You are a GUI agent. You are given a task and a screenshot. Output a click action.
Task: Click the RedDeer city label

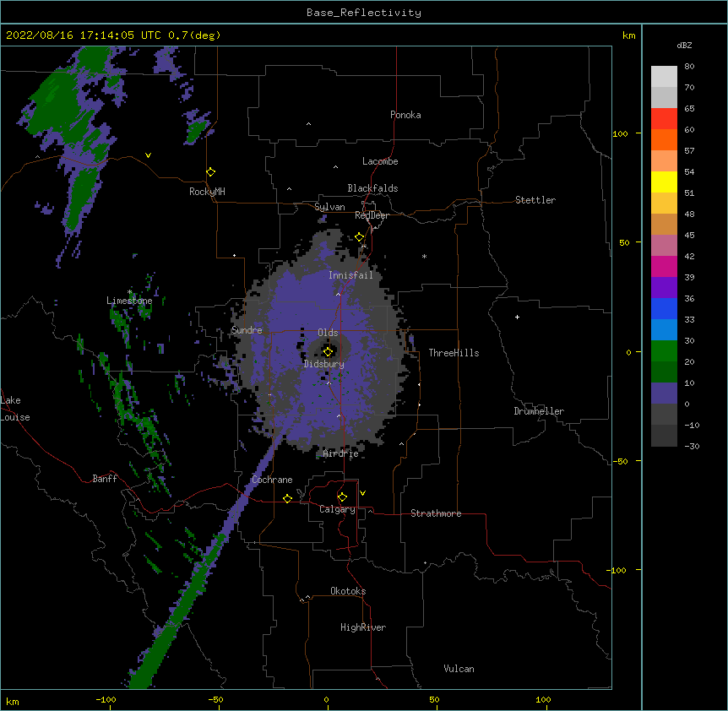click(x=372, y=215)
